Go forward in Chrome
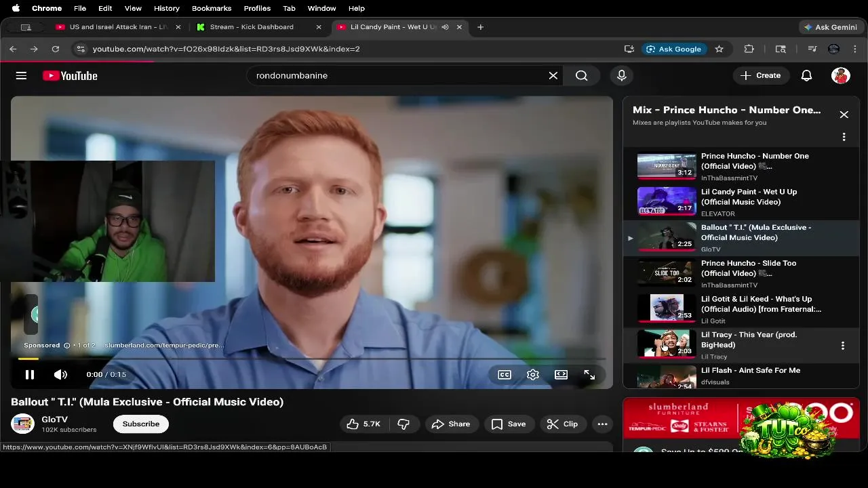The height and width of the screenshot is (488, 868). (34, 49)
